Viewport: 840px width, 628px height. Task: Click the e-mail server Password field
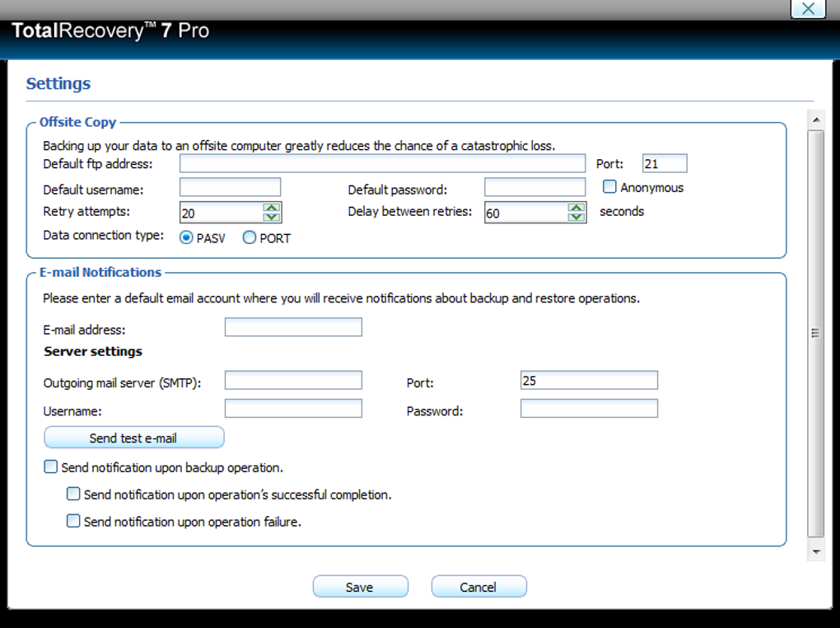[x=589, y=409]
